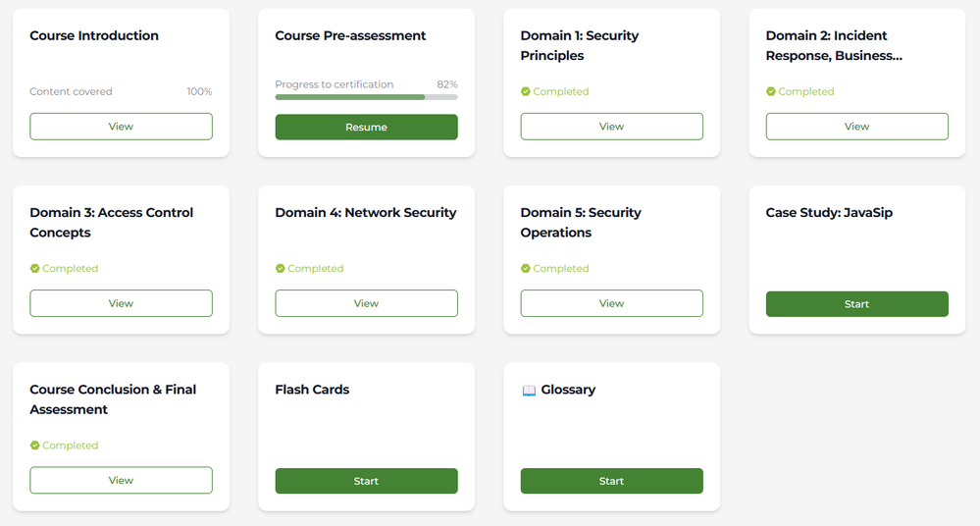This screenshot has height=526, width=980.
Task: Open Domain 2 Incident Response View button
Action: [856, 127]
